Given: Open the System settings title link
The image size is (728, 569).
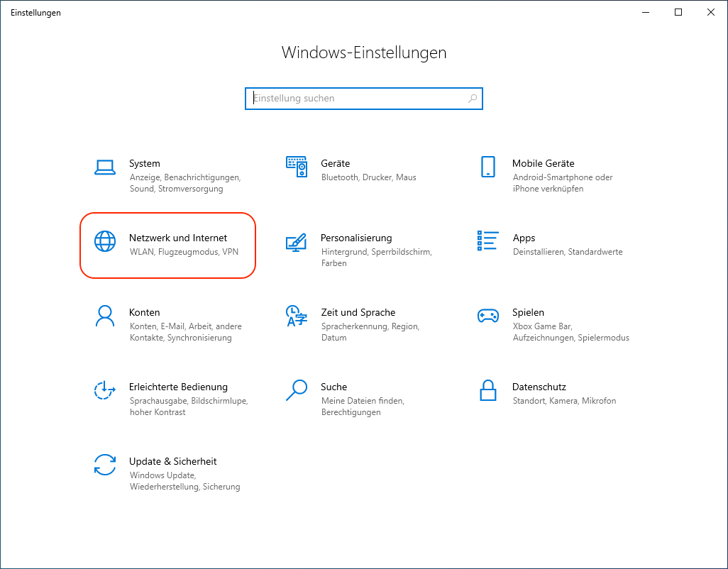Looking at the screenshot, I should [x=144, y=163].
